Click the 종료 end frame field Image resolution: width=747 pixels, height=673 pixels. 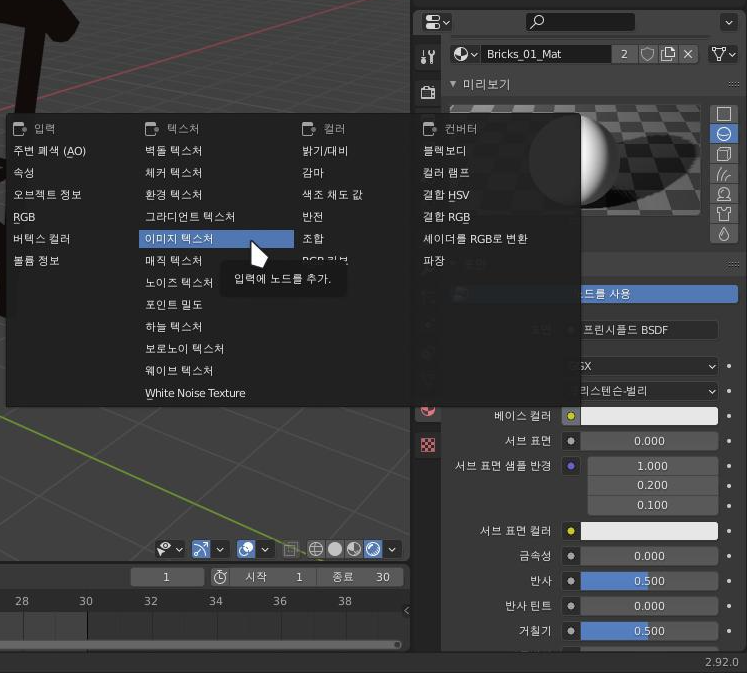pos(360,577)
